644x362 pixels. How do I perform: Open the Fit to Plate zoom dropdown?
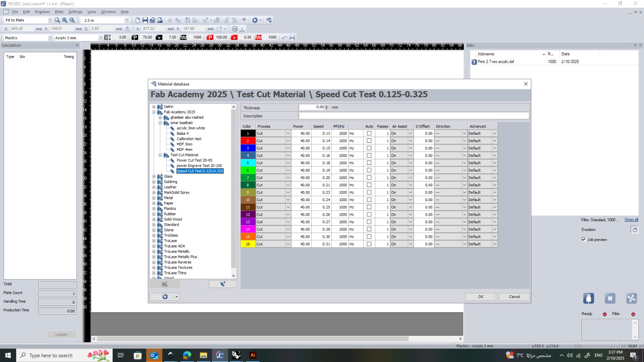pos(50,20)
